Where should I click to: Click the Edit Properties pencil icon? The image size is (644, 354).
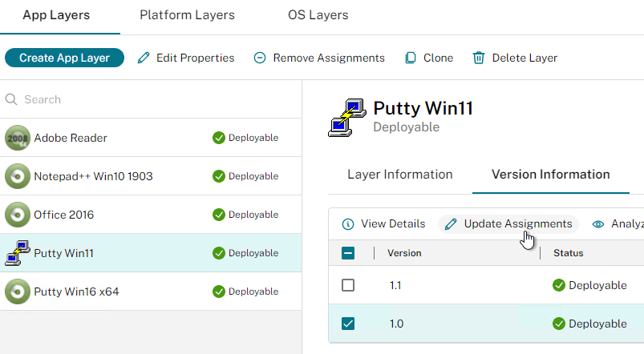click(x=144, y=58)
